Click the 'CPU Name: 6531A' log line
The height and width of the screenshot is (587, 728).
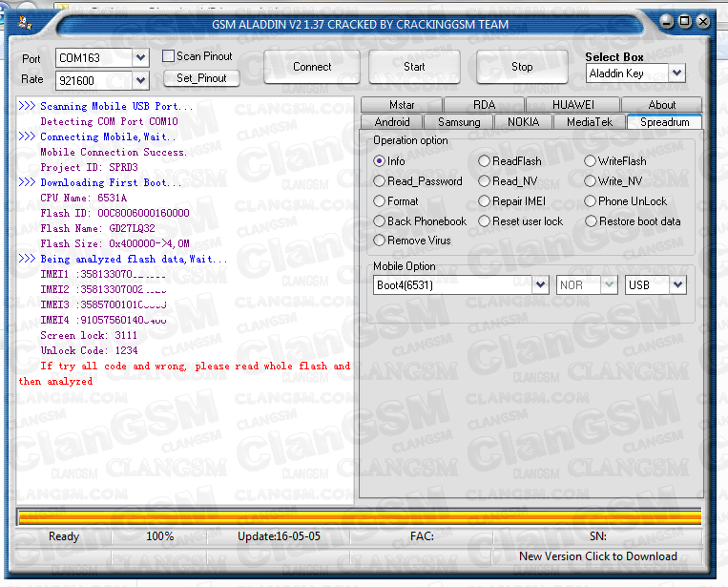[x=83, y=198]
